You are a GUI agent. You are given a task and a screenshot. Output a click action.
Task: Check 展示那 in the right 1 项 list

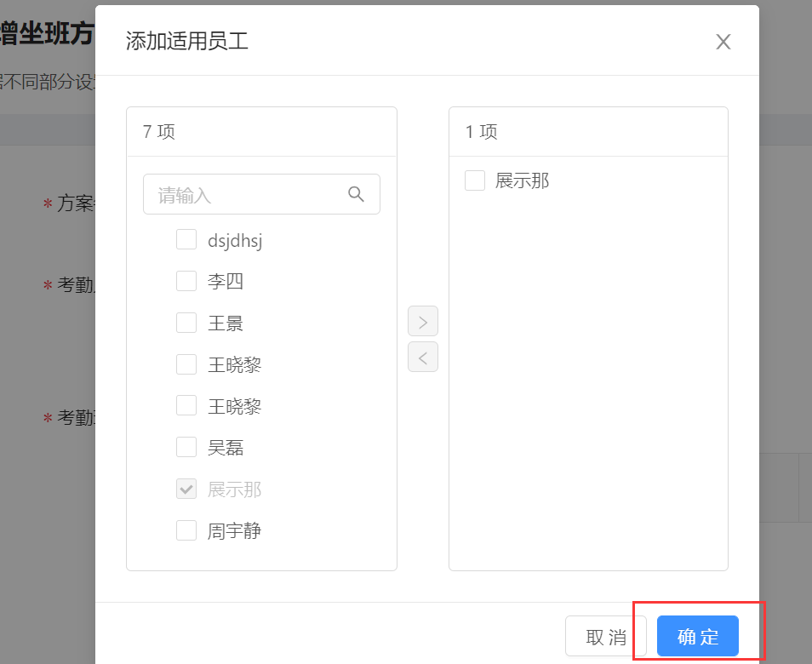tap(475, 180)
